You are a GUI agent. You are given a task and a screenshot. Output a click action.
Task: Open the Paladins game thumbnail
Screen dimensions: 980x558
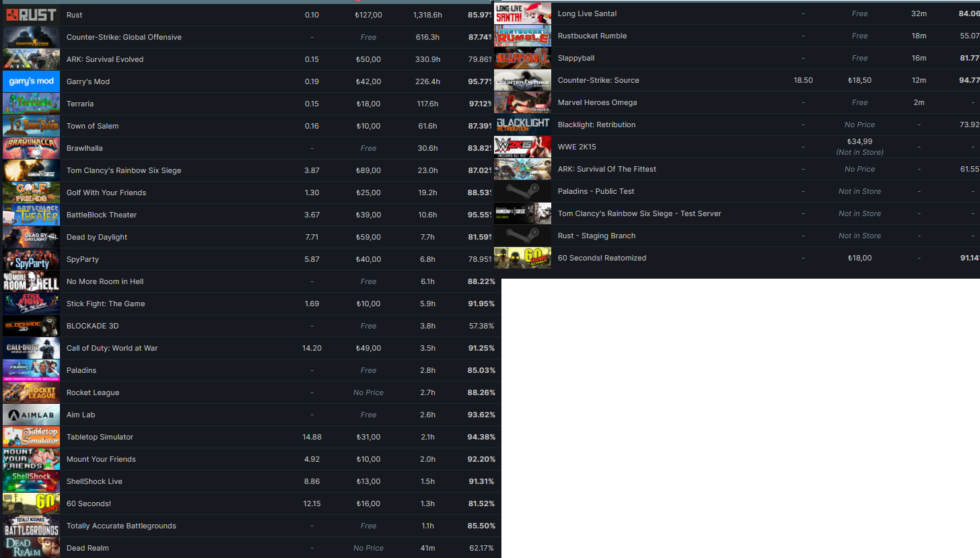[31, 370]
